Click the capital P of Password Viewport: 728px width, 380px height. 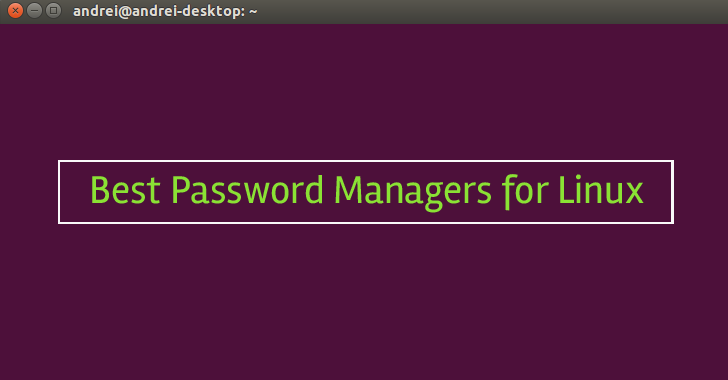(181, 190)
